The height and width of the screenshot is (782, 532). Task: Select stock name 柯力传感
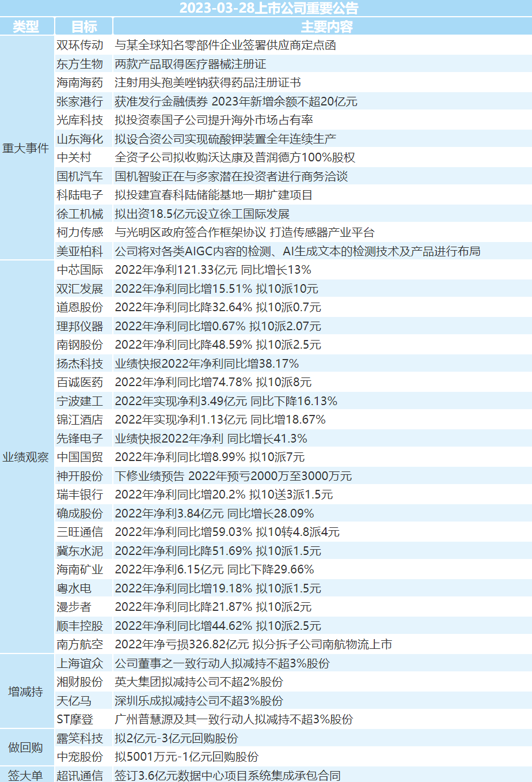[80, 232]
